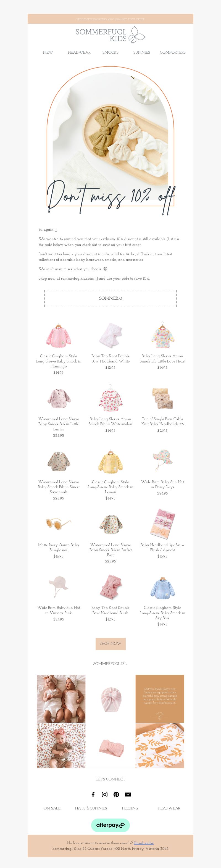Click the Unsubscribe link
This screenshot has height=868, width=221.
point(144,843)
